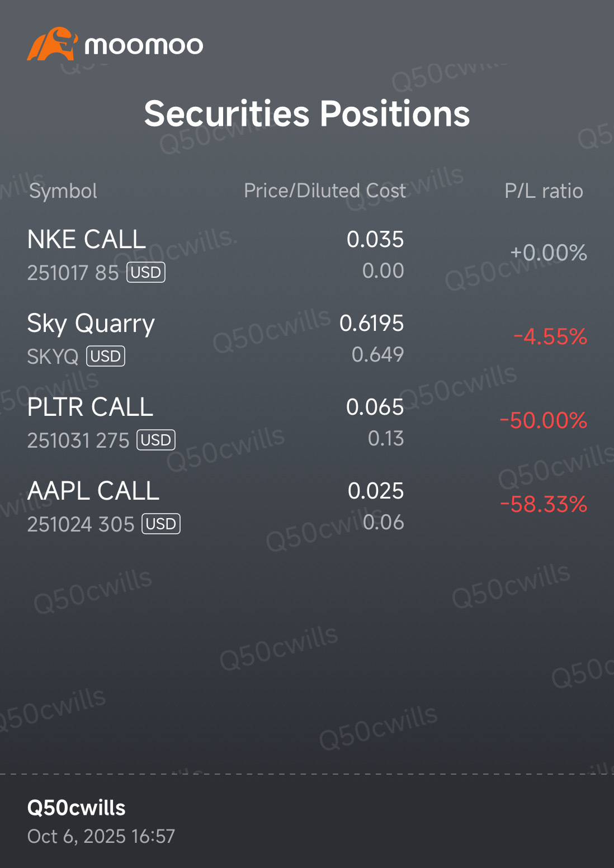This screenshot has height=868, width=614.
Task: Select the Securities Positions heading
Action: point(307,113)
